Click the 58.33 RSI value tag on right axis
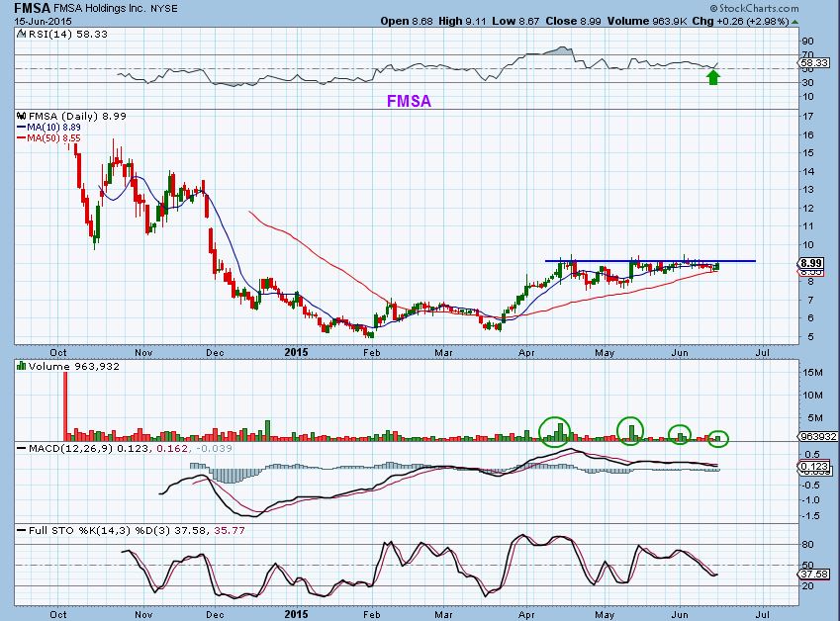The image size is (840, 621). [x=814, y=62]
